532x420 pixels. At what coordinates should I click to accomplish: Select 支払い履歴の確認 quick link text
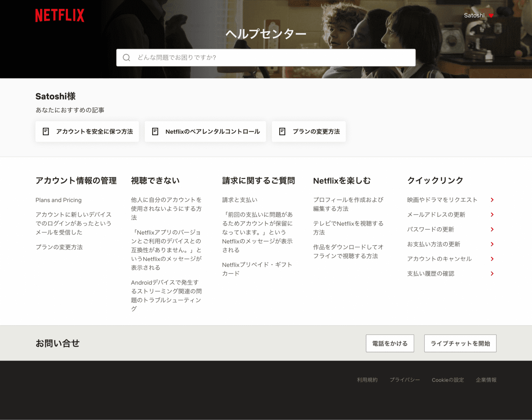430,274
